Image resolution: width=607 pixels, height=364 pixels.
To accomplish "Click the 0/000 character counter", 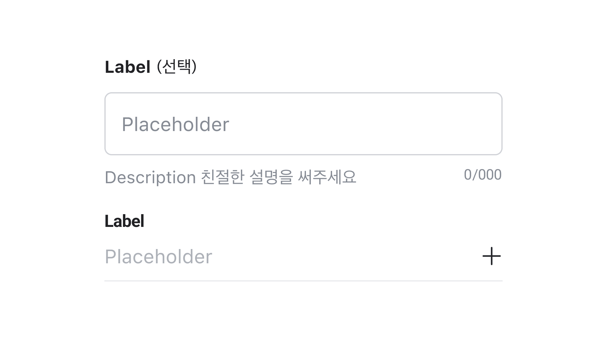I will tap(483, 175).
